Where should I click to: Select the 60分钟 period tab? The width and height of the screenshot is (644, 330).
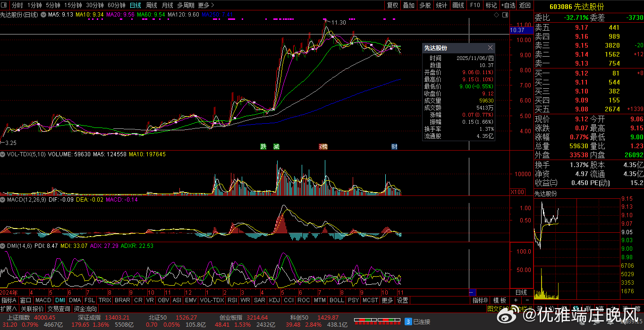(x=117, y=5)
